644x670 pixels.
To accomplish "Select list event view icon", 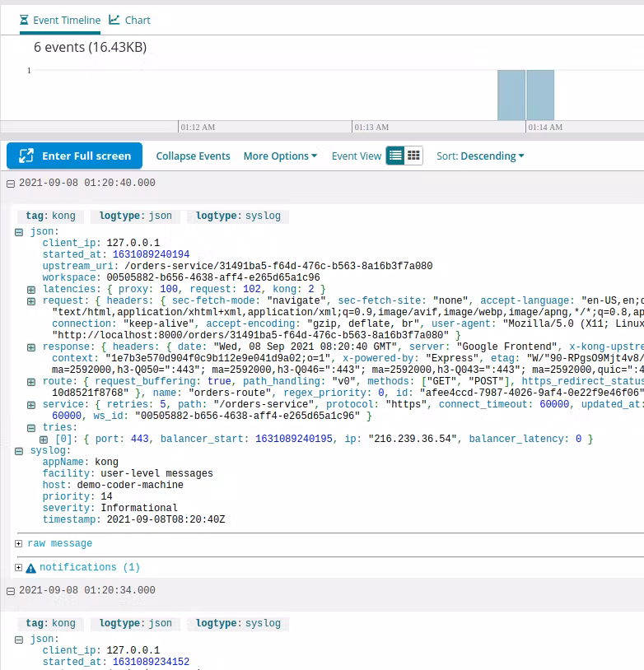I will 395,156.
